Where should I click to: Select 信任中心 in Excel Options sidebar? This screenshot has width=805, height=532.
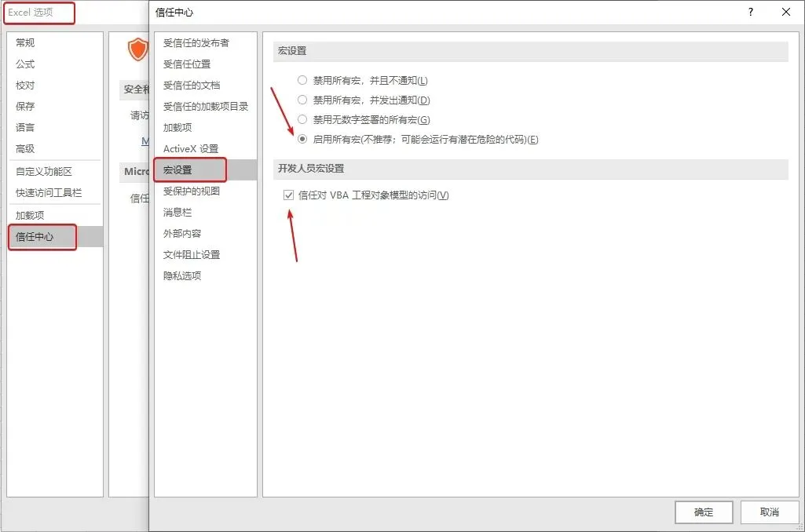point(55,236)
